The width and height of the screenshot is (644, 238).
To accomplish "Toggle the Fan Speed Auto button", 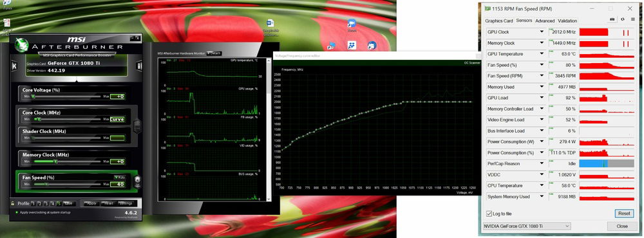I will coord(120,178).
